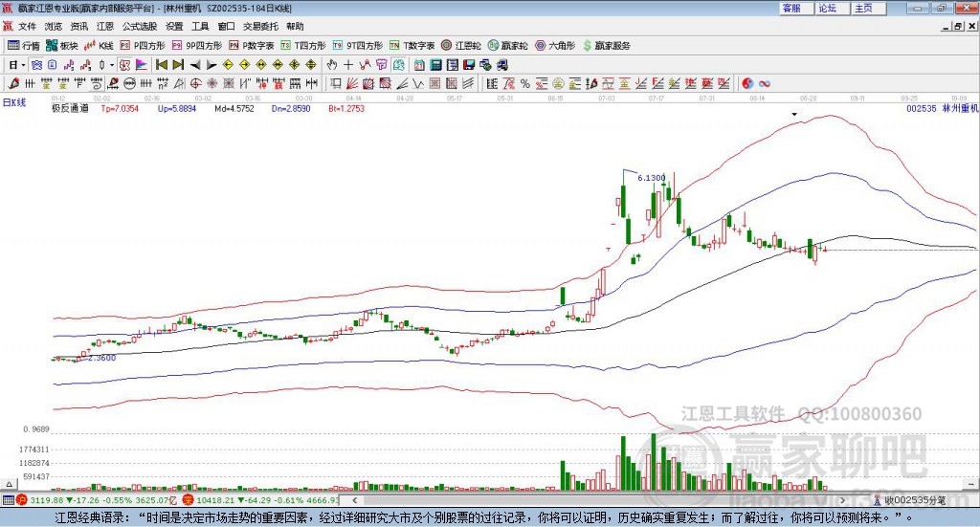
Task: Open the 赢家轮 tool
Action: coord(507,46)
